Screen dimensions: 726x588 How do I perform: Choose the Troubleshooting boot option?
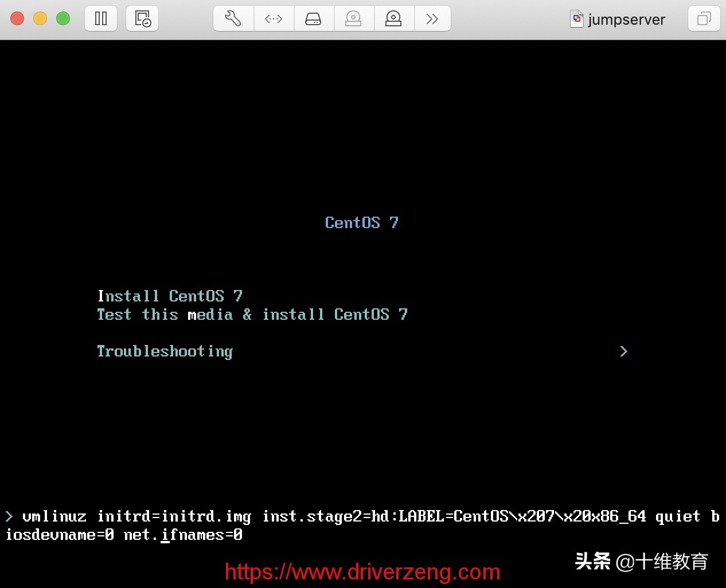(165, 351)
